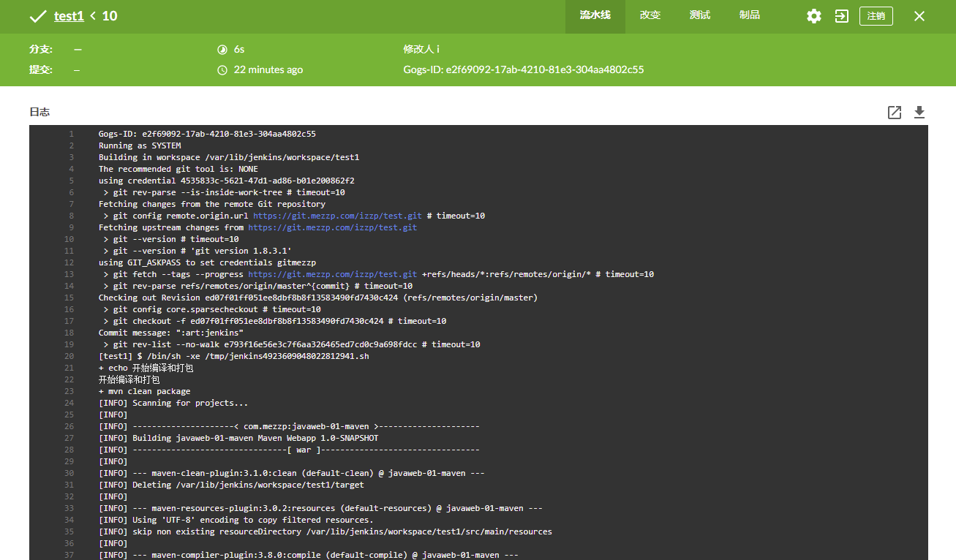Screen dimensions: 956x560
Task: Click the go to classic icon
Action: pos(842,16)
